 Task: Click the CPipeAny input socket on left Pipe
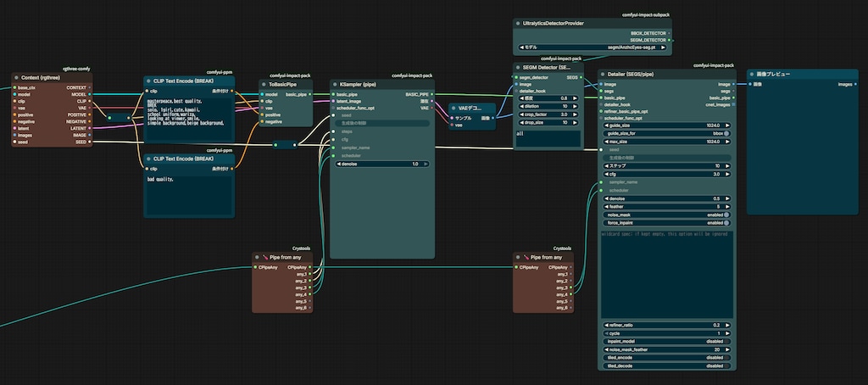click(254, 268)
